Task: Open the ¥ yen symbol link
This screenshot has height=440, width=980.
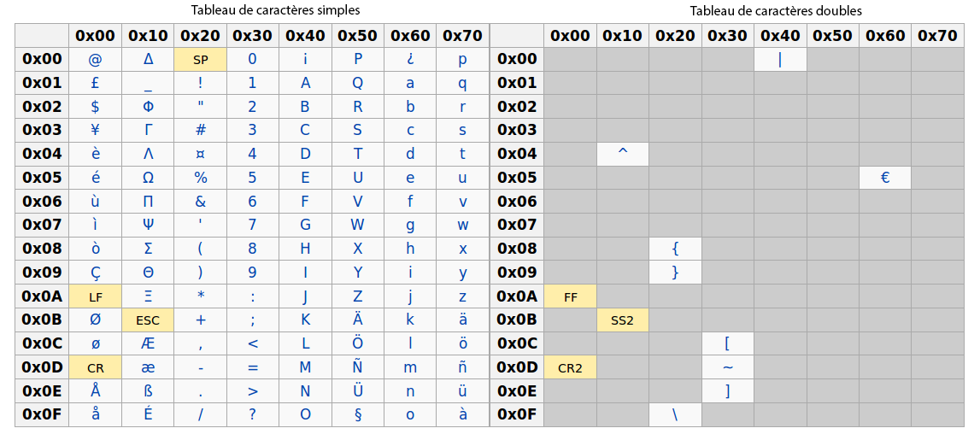Action: click(95, 131)
